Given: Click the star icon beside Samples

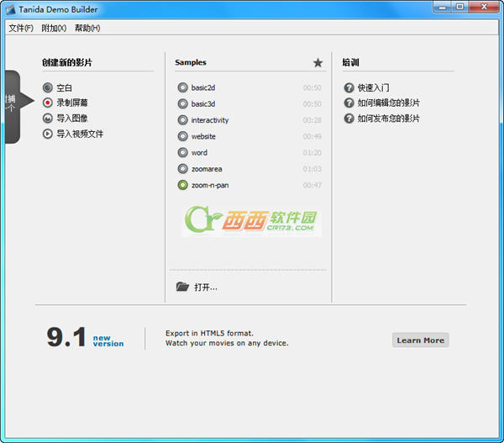Looking at the screenshot, I should [318, 62].
